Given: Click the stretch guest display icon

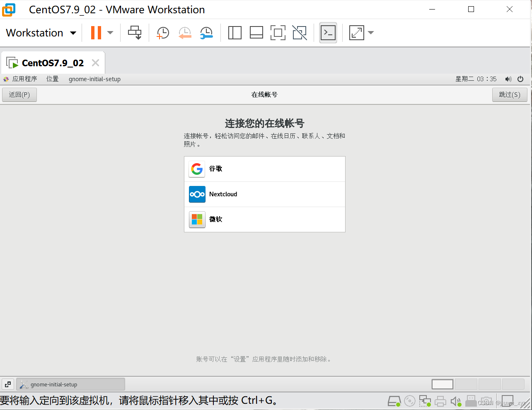Looking at the screenshot, I should (357, 33).
